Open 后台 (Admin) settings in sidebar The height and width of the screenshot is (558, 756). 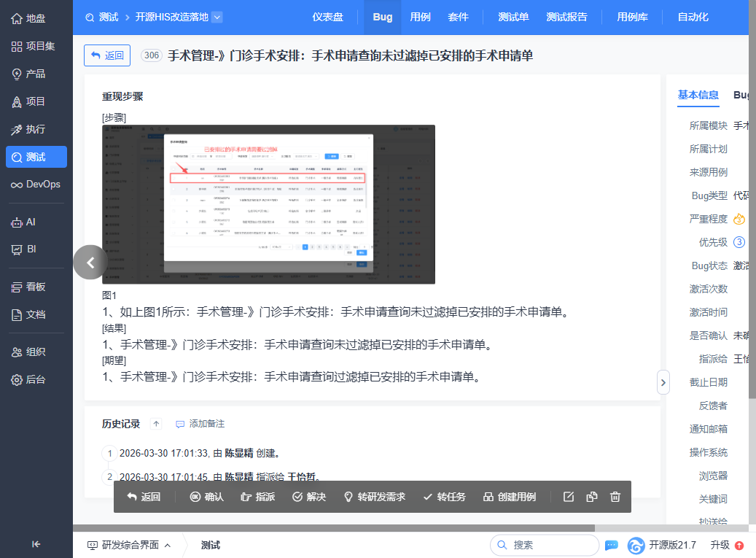[x=36, y=379]
